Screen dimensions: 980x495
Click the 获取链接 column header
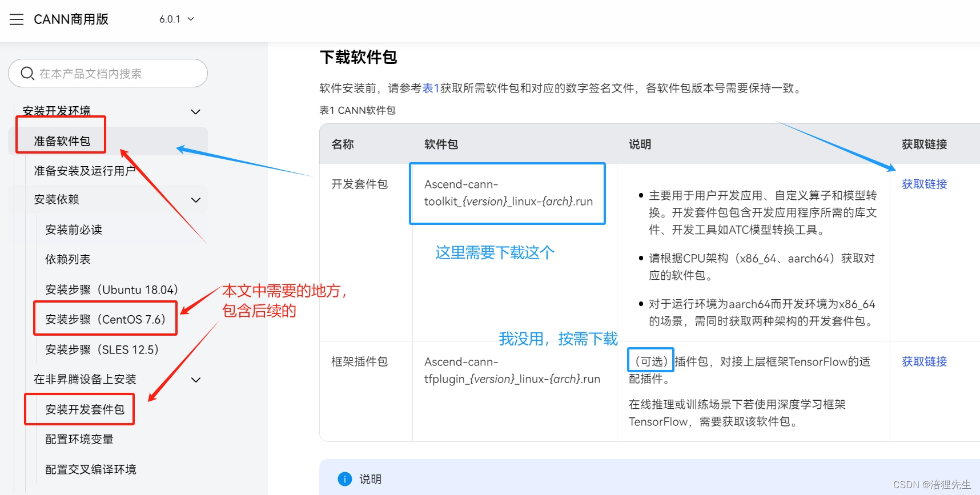(x=924, y=144)
